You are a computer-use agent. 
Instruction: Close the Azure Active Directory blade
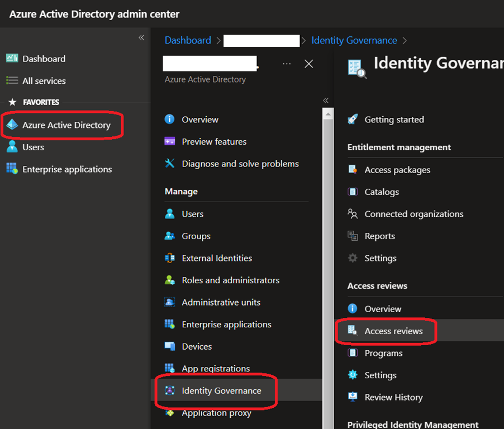[x=308, y=64]
